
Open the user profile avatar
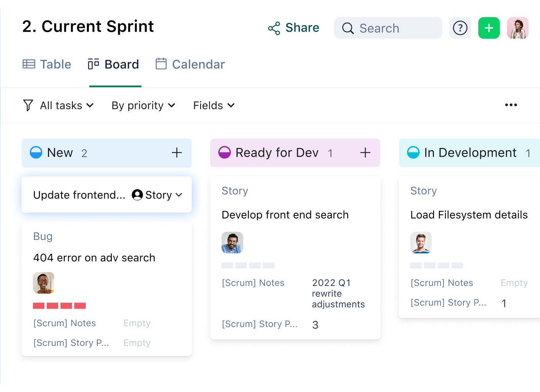(518, 28)
